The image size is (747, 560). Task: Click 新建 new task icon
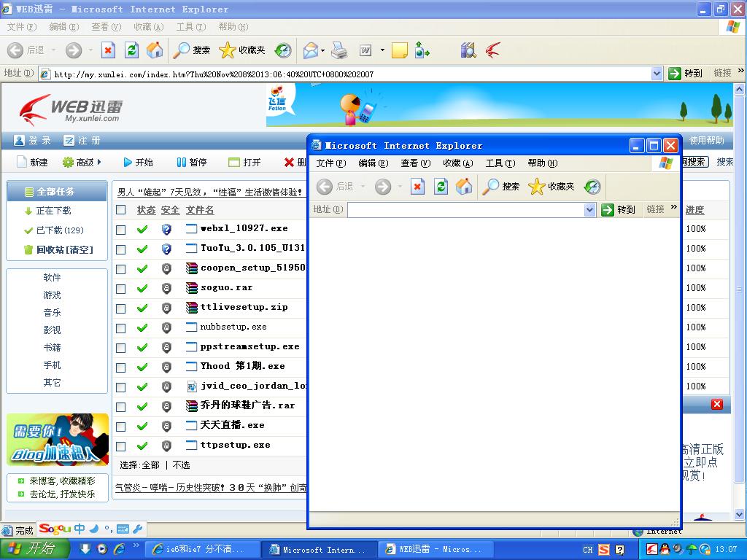click(x=21, y=163)
